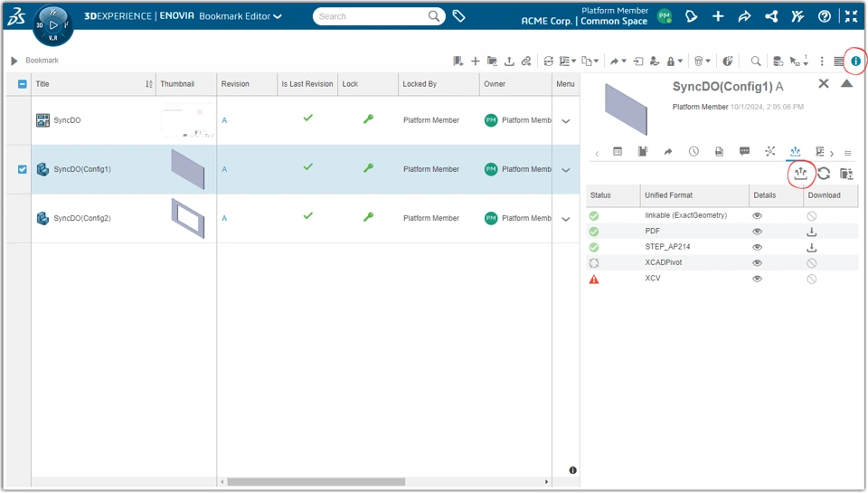Click the eye icon for STEP_AP214
Screen dimensions: 868x493
[x=757, y=247]
